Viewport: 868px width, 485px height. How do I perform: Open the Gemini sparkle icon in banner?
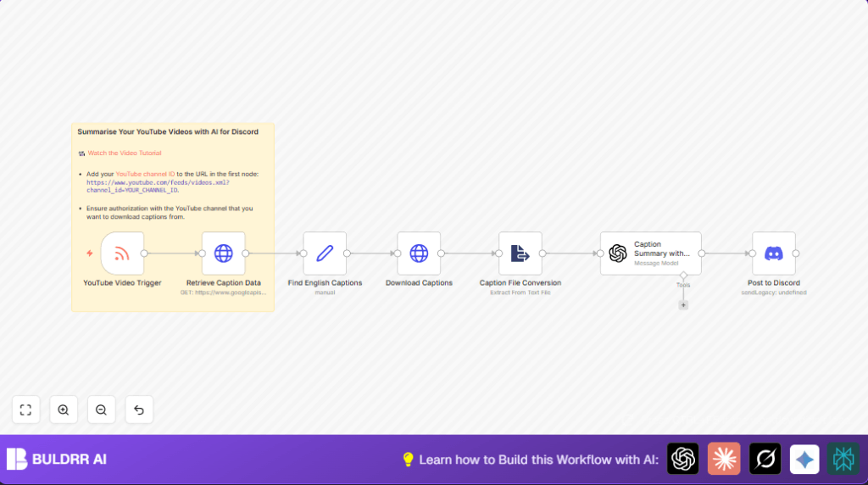coord(804,459)
